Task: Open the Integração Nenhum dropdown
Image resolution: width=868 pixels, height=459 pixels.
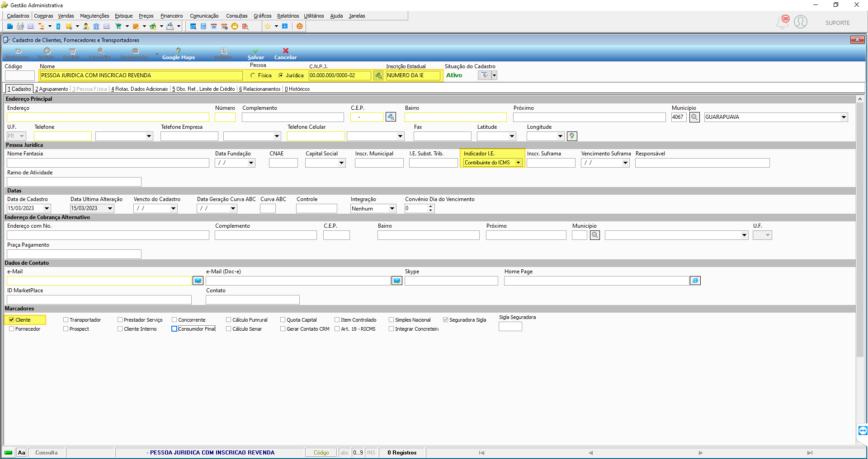Action: click(x=392, y=208)
